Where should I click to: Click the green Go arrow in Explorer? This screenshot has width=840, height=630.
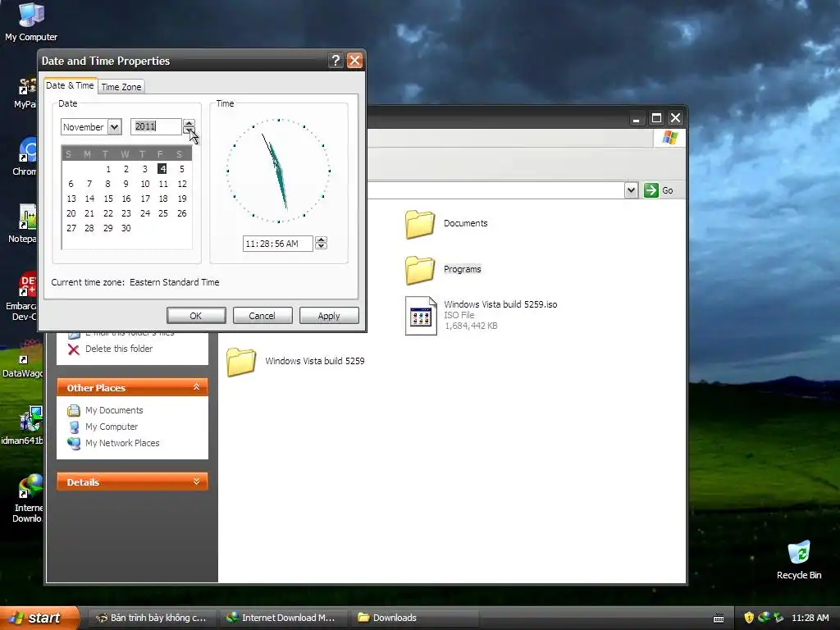651,190
